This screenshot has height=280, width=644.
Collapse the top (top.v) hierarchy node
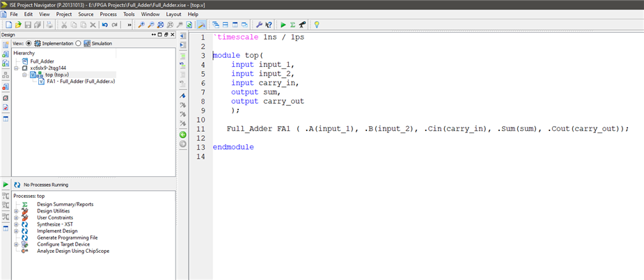24,75
